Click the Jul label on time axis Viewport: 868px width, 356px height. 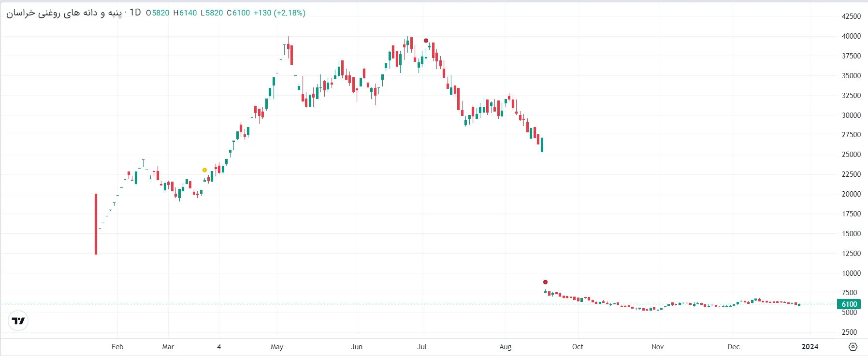[422, 347]
